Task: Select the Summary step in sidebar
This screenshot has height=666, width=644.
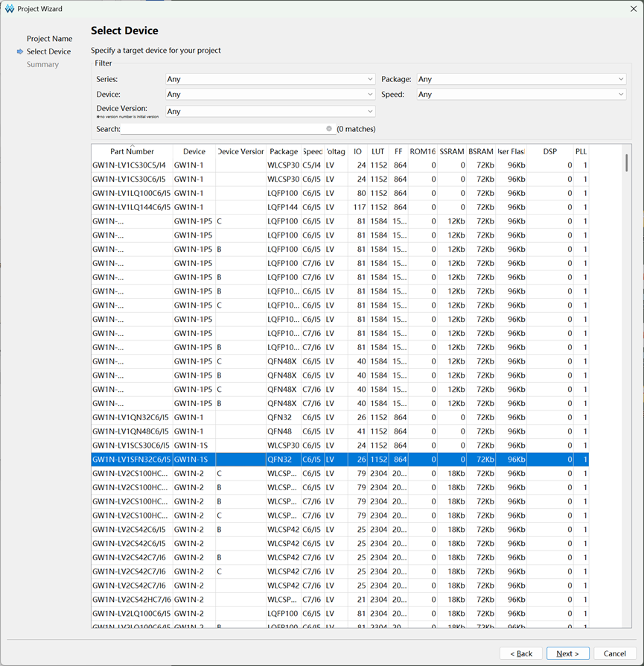Action: coord(42,65)
